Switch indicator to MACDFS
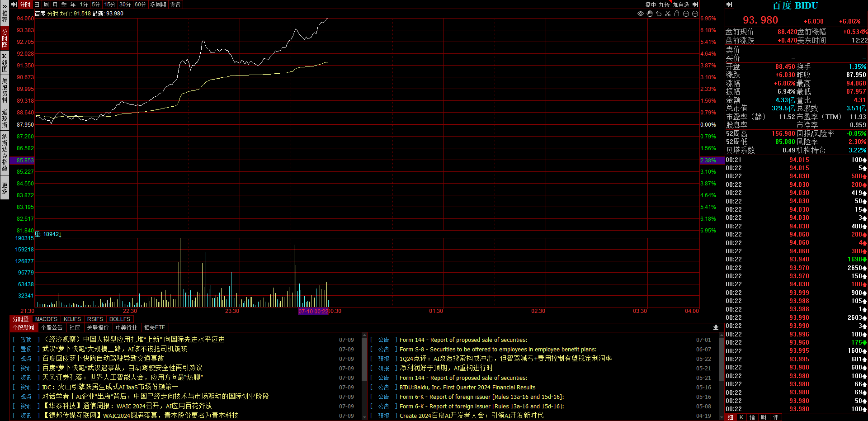The image size is (868, 421). [x=46, y=319]
